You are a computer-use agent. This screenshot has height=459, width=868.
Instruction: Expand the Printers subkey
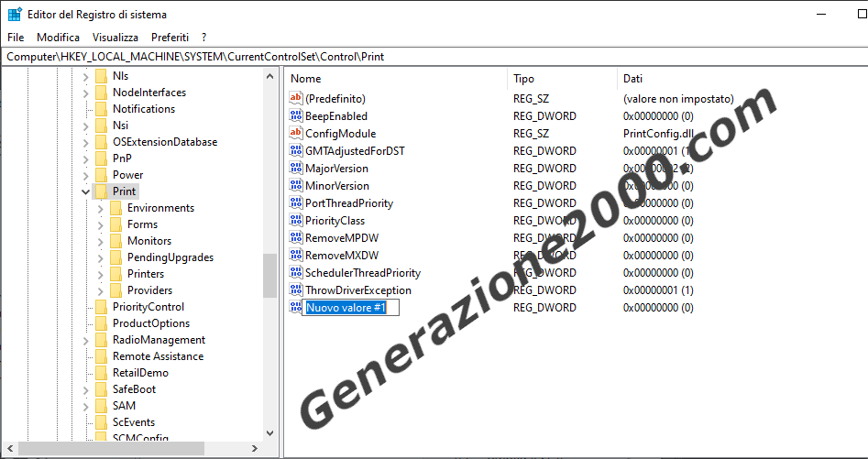pos(100,274)
